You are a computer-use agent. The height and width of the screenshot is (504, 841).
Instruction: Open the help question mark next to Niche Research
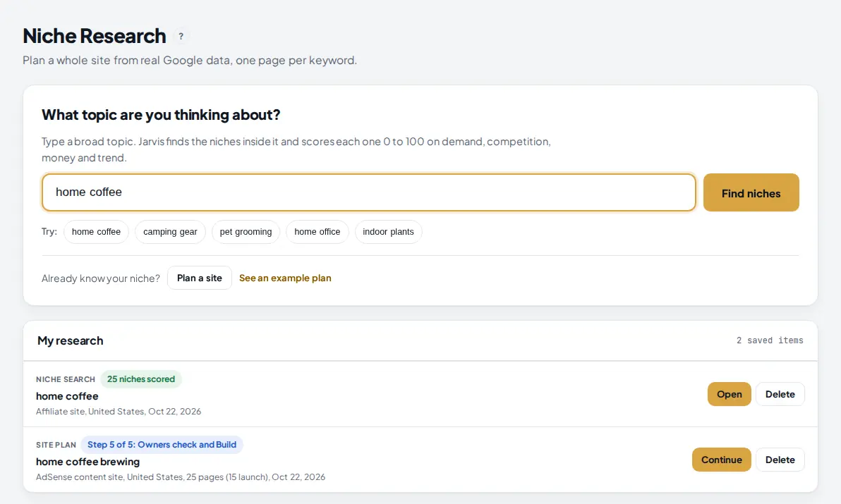[181, 37]
